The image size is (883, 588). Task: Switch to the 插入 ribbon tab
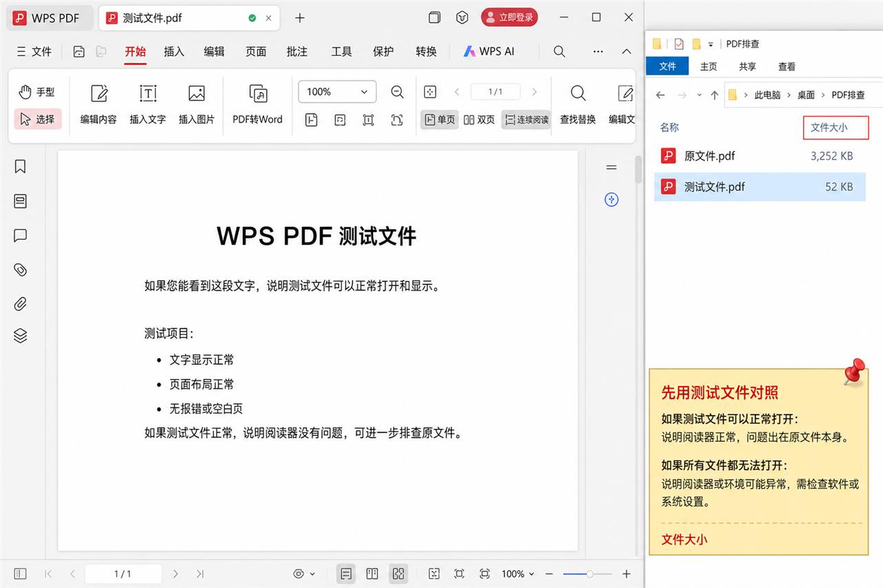tap(174, 52)
